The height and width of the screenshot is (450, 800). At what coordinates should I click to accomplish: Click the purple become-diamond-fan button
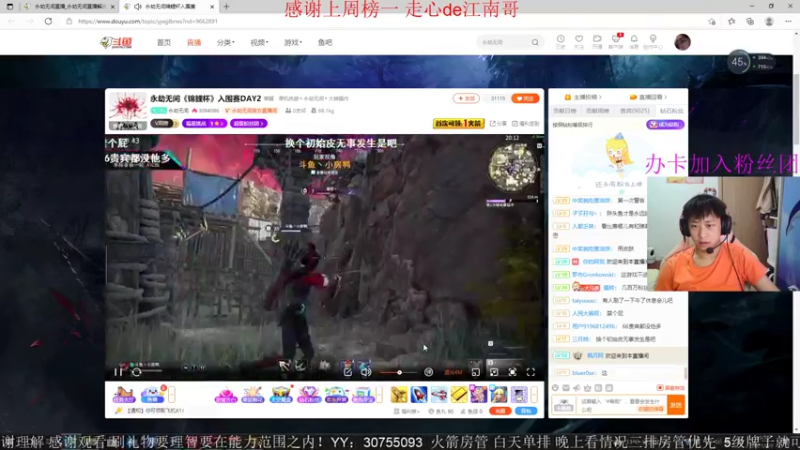(665, 124)
